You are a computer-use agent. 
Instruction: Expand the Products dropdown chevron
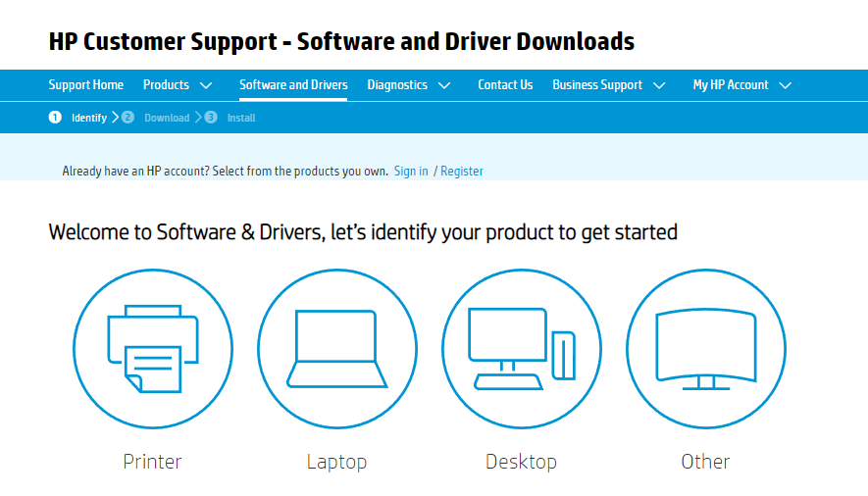coord(206,85)
